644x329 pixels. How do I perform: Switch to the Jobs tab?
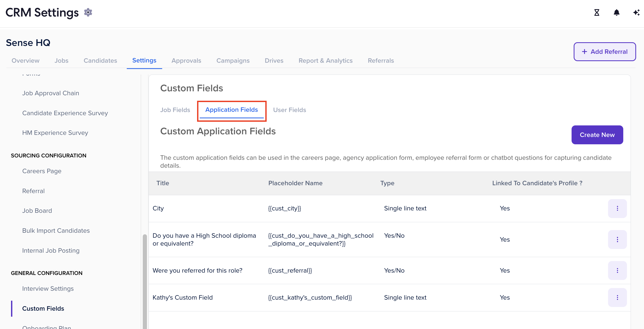[x=61, y=61]
